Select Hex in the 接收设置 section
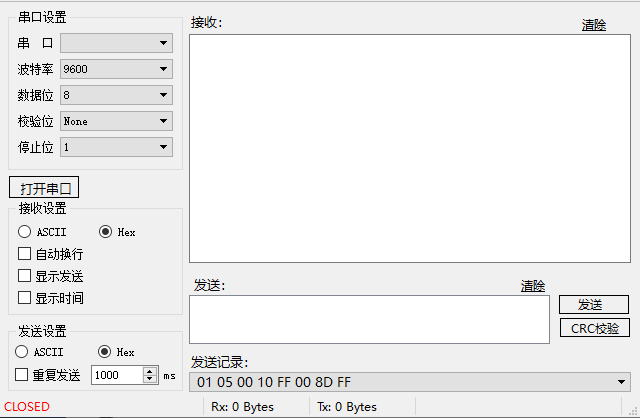Screen dimensions: 640x418 click(105, 232)
